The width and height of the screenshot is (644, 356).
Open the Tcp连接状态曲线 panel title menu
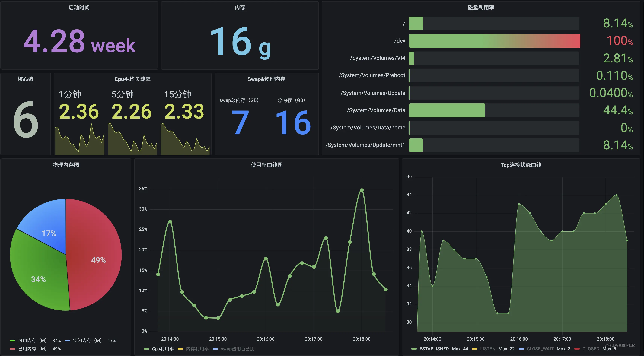coord(521,165)
